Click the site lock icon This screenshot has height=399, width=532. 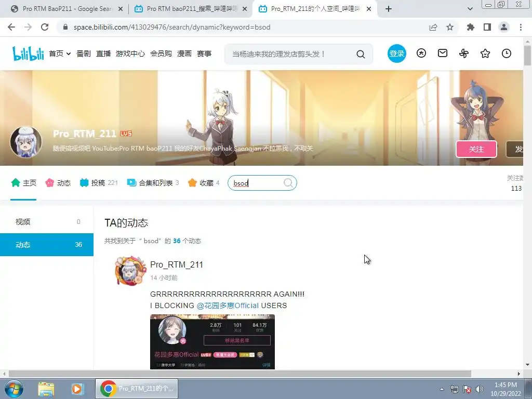pos(65,27)
